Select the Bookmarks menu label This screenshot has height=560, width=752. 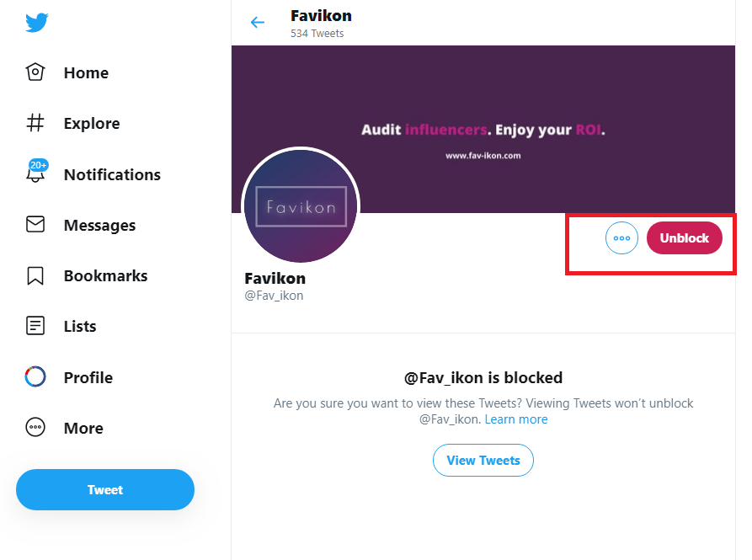pos(105,275)
